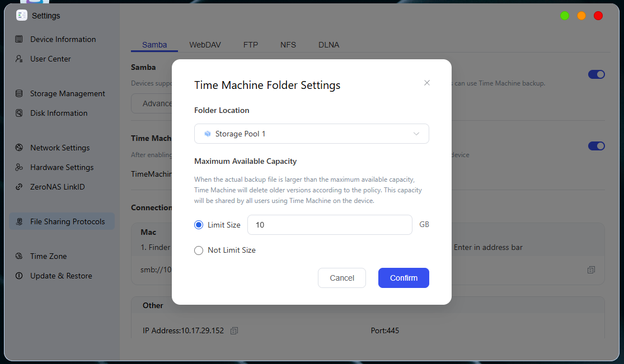
Task: Open Storage Management icon in sidebar
Action: click(x=18, y=93)
